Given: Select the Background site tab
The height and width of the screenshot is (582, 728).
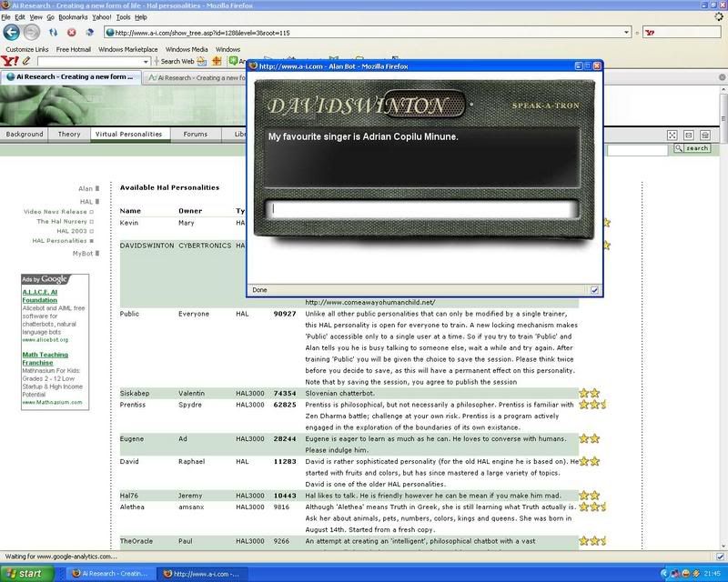Looking at the screenshot, I should (25, 134).
